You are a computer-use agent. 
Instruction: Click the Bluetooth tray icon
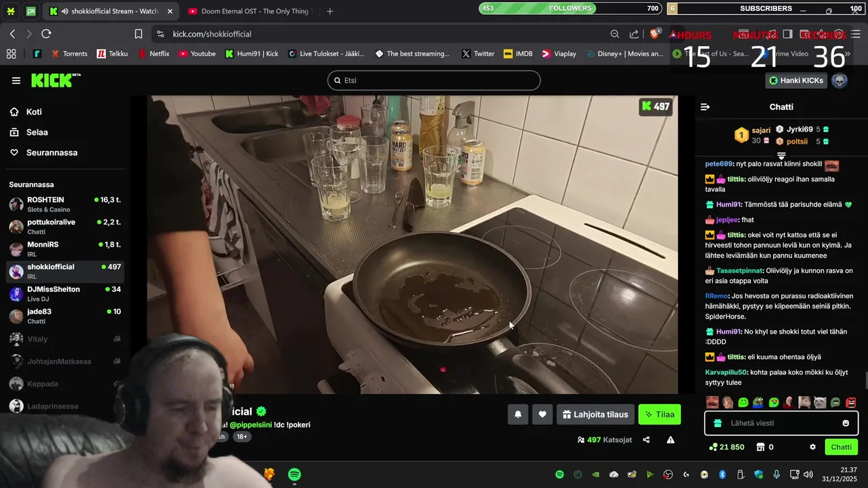(x=722, y=474)
